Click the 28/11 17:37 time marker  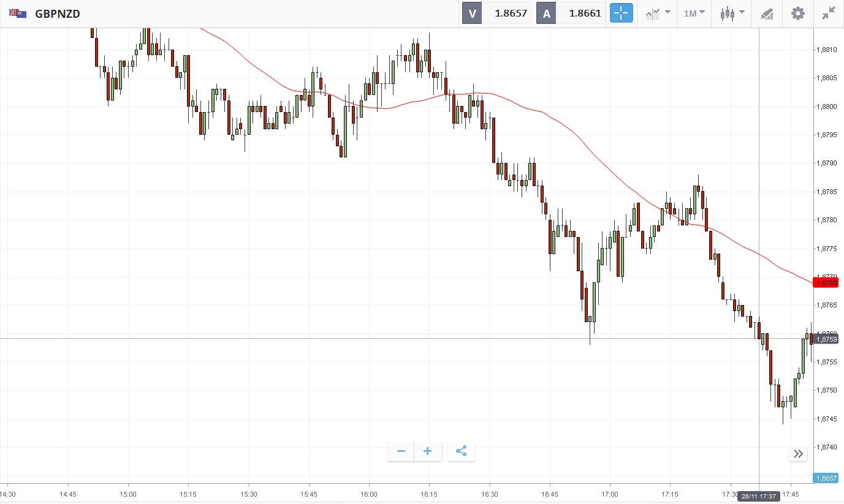[759, 495]
